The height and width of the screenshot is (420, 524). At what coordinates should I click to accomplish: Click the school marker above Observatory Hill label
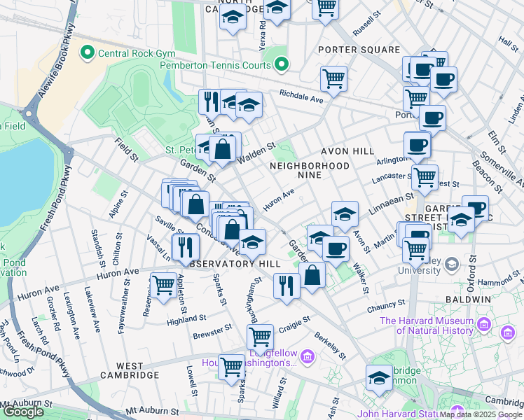click(x=253, y=244)
